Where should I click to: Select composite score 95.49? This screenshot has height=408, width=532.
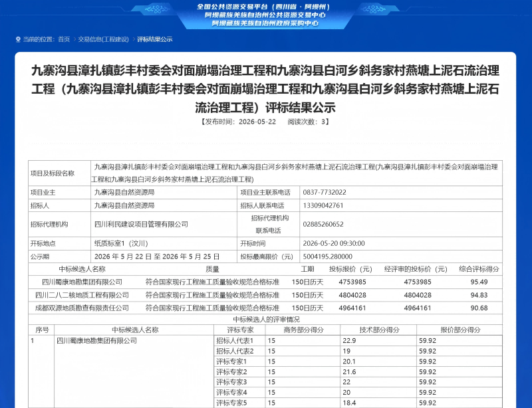point(479,282)
